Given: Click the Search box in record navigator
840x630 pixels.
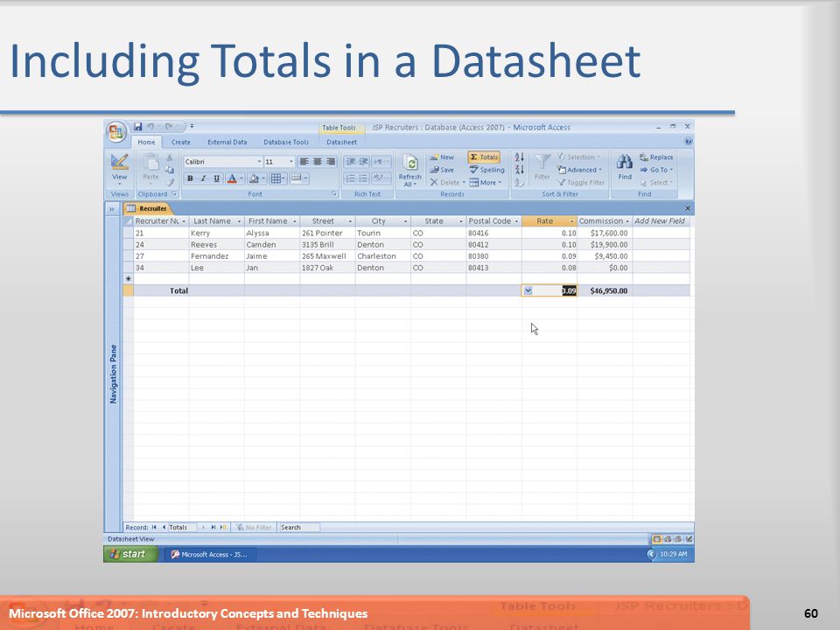Looking at the screenshot, I should (x=299, y=528).
